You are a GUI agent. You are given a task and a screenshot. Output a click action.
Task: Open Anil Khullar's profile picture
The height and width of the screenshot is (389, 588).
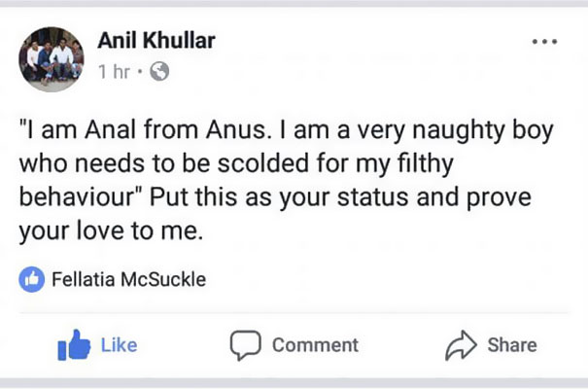pos(52,59)
